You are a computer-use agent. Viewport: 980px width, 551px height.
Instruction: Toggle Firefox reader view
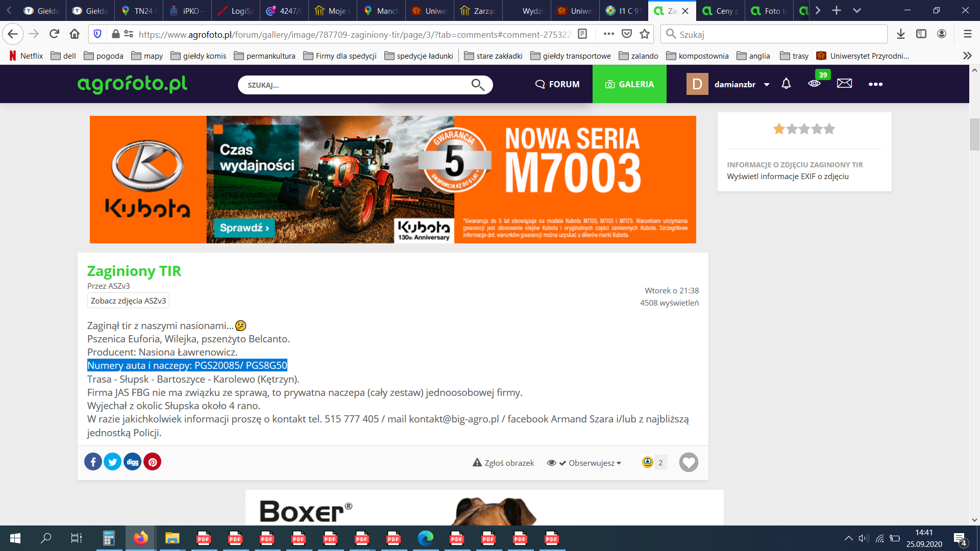point(582,34)
